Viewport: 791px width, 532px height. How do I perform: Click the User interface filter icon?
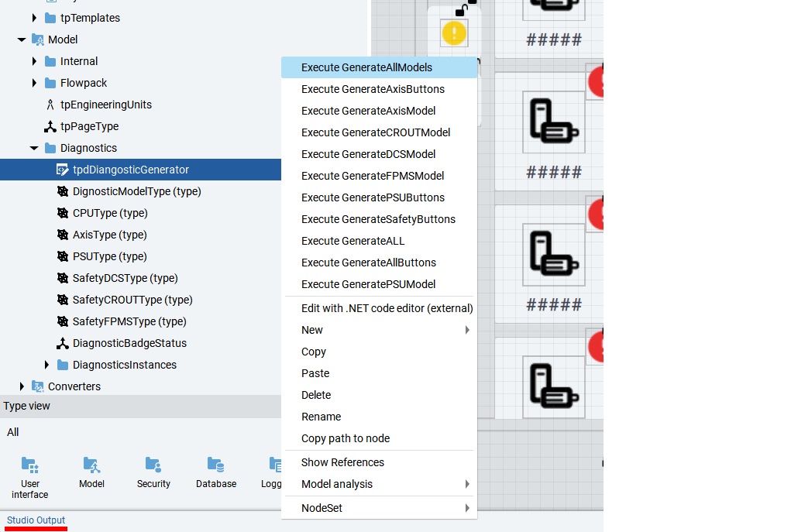(x=29, y=465)
